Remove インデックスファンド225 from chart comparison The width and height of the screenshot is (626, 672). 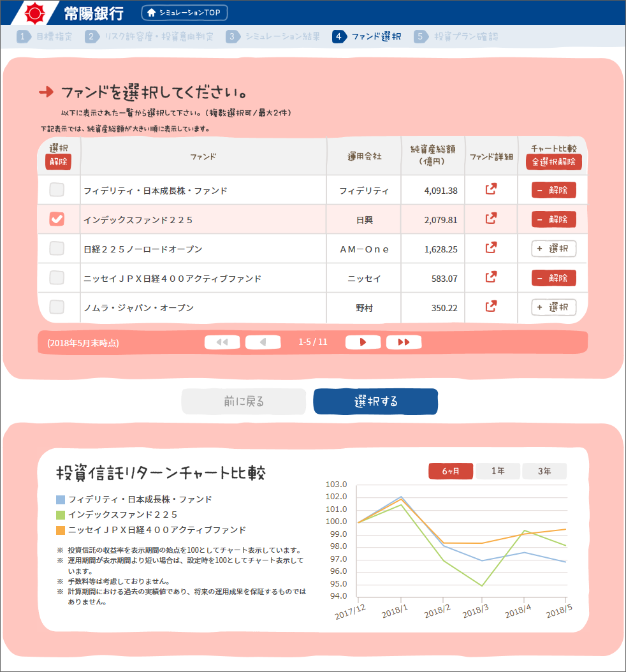[x=553, y=219]
